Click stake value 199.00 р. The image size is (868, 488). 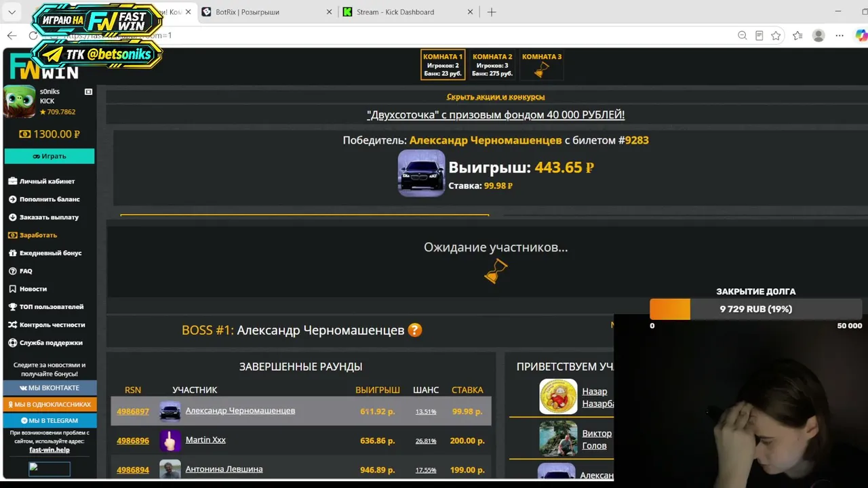coord(467,470)
